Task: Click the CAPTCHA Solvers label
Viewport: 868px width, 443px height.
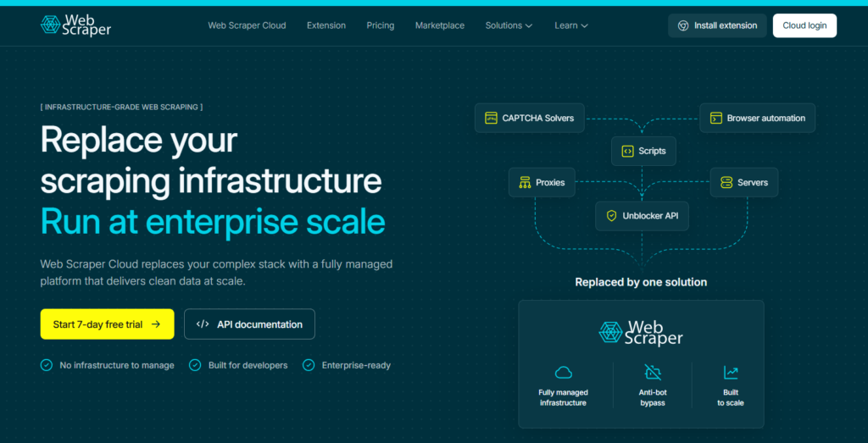Action: click(538, 118)
